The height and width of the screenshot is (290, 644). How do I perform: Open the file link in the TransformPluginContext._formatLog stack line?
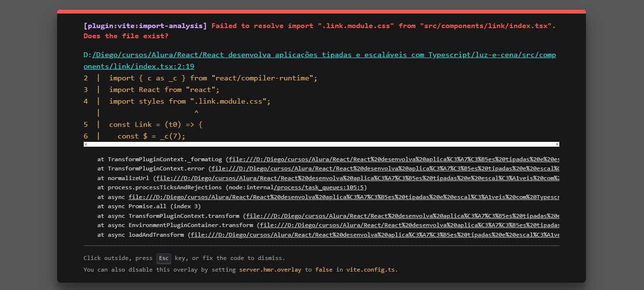394,159
